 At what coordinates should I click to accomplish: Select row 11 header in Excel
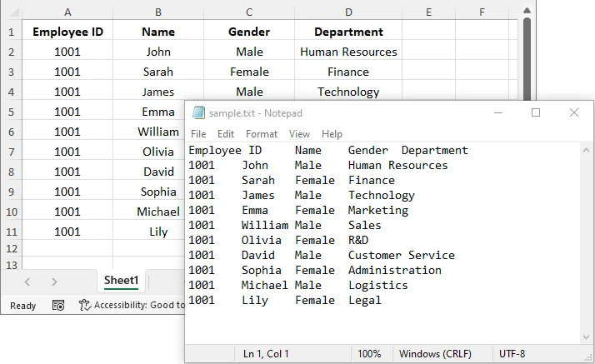click(x=12, y=232)
